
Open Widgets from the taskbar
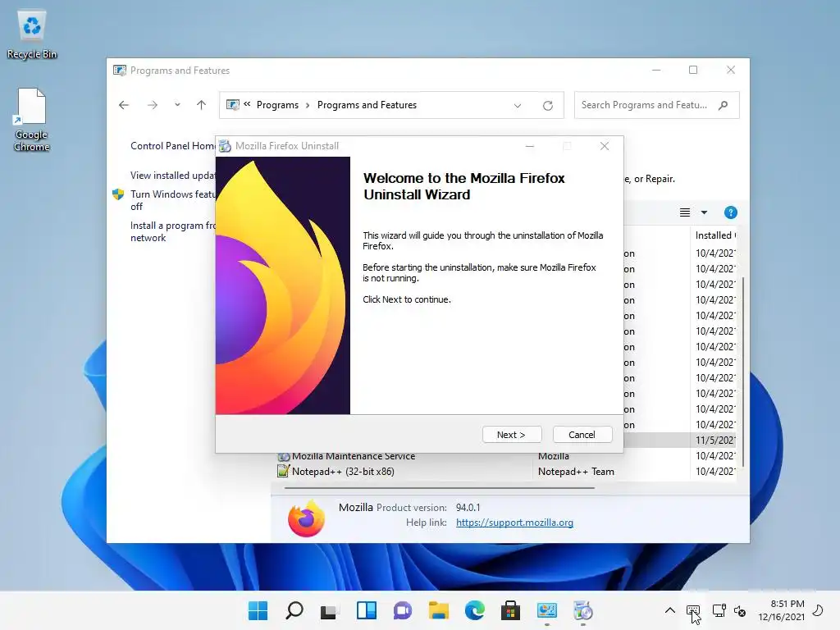(x=367, y=610)
